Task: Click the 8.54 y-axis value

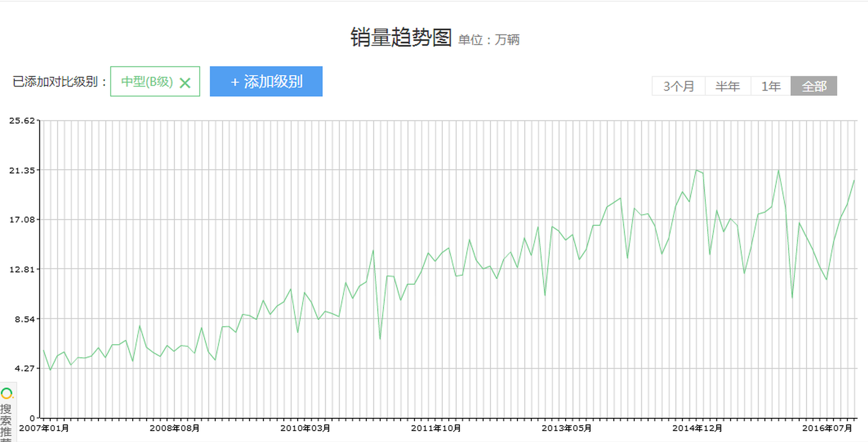Action: 24,319
